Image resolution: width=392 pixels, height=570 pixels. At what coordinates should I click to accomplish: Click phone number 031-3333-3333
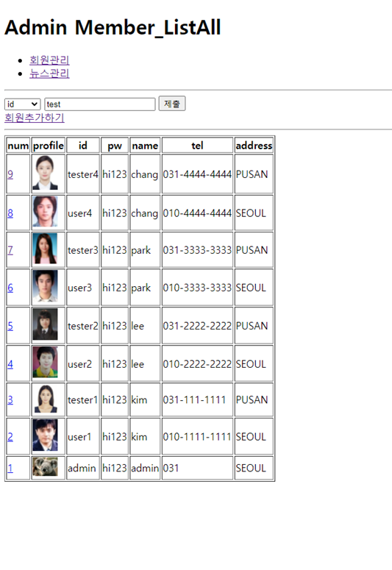click(197, 250)
